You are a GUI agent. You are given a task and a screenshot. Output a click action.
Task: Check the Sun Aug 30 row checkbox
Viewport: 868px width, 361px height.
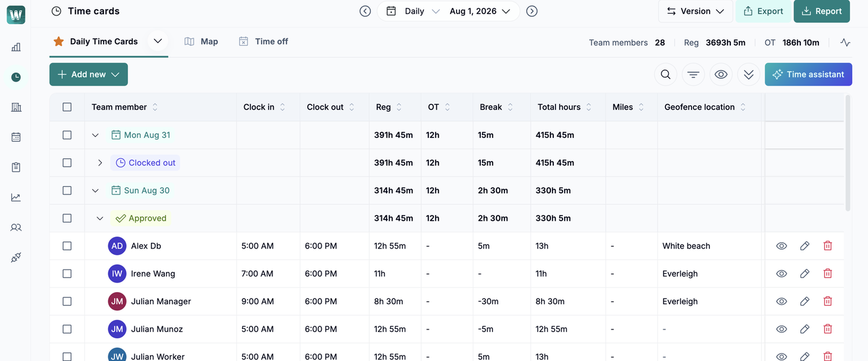pos(67,191)
